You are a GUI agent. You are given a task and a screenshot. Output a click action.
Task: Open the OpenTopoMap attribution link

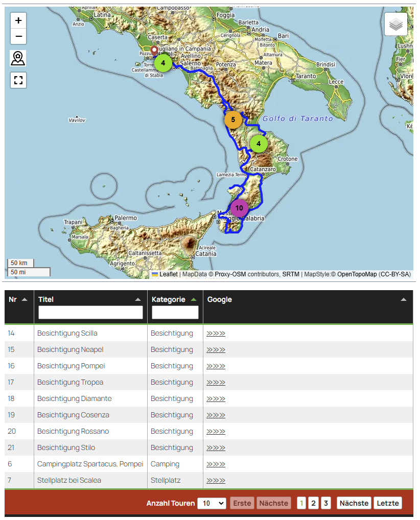357,274
